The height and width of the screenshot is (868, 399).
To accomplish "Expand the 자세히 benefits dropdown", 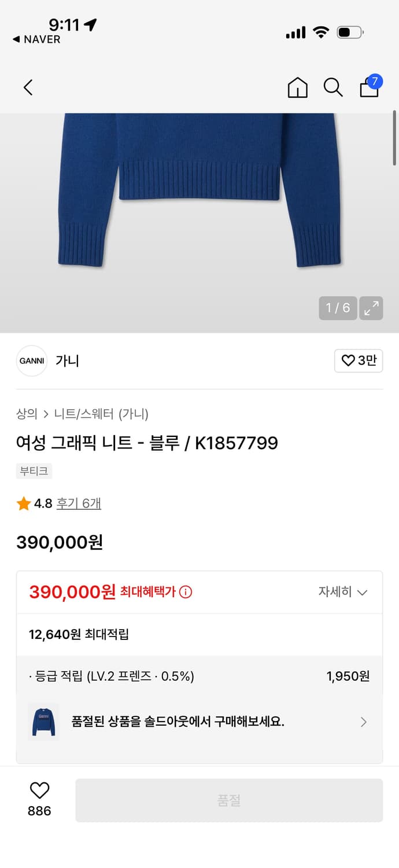I will (x=347, y=592).
